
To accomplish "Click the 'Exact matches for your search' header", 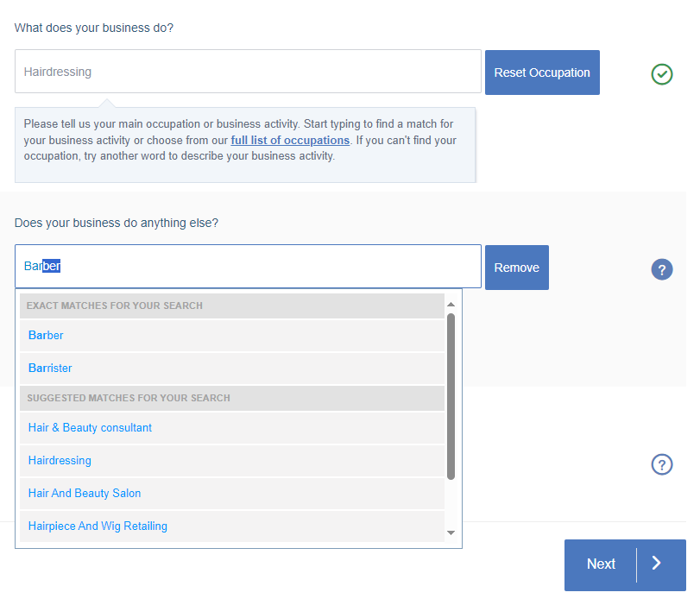I will (232, 306).
